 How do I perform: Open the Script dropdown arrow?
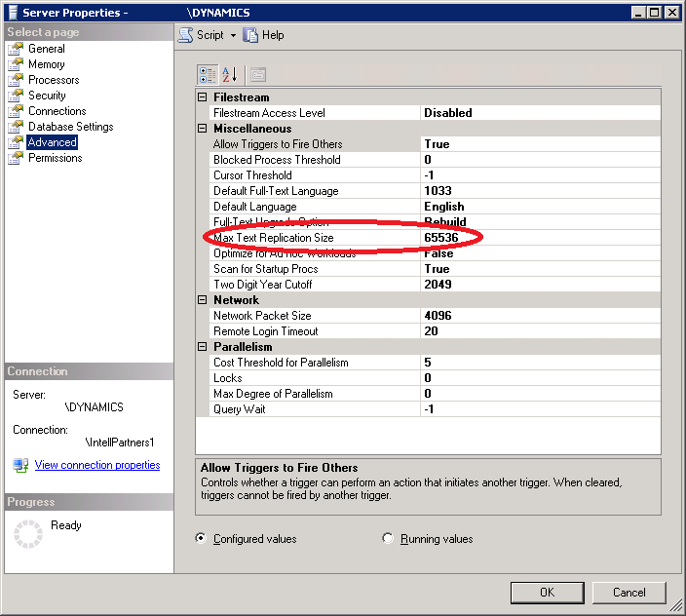click(x=233, y=35)
